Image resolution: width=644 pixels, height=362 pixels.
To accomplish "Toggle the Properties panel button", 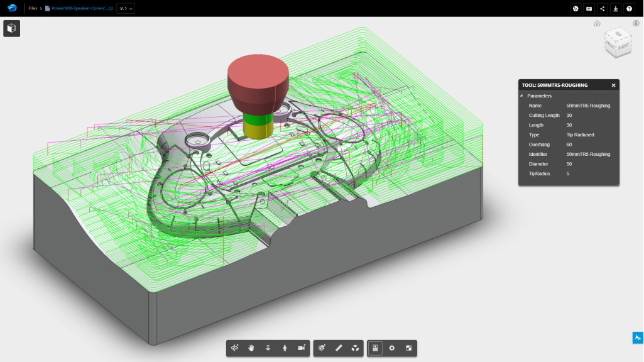I will pos(375,348).
